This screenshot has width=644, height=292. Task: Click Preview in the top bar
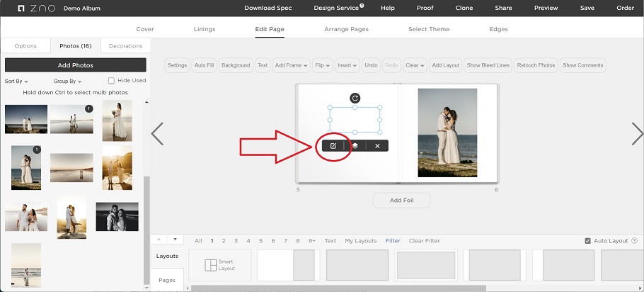(546, 8)
